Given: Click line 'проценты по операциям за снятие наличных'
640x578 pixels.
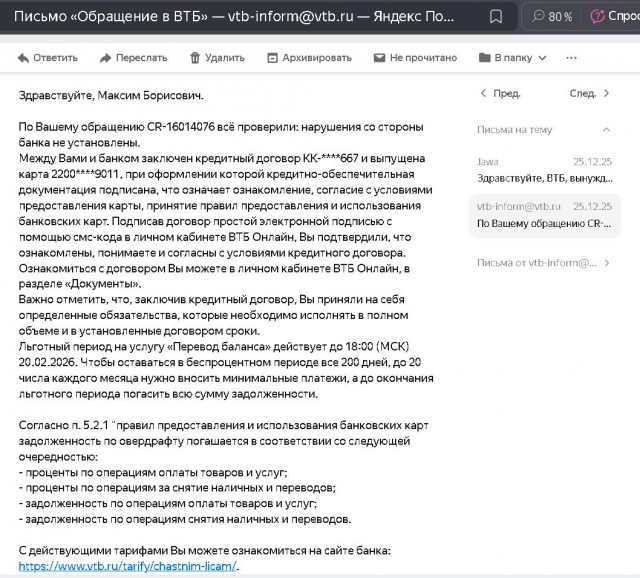Looking at the screenshot, I should click(x=177, y=488).
